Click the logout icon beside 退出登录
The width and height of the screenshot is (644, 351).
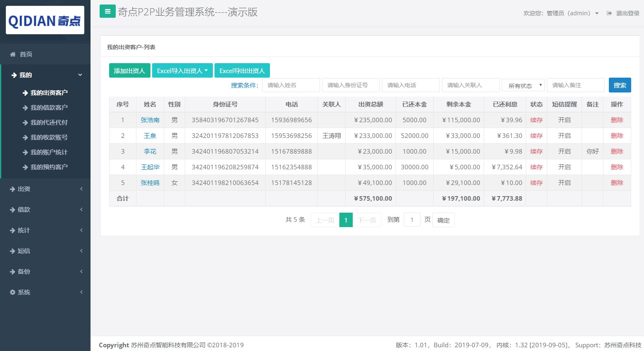click(x=609, y=13)
